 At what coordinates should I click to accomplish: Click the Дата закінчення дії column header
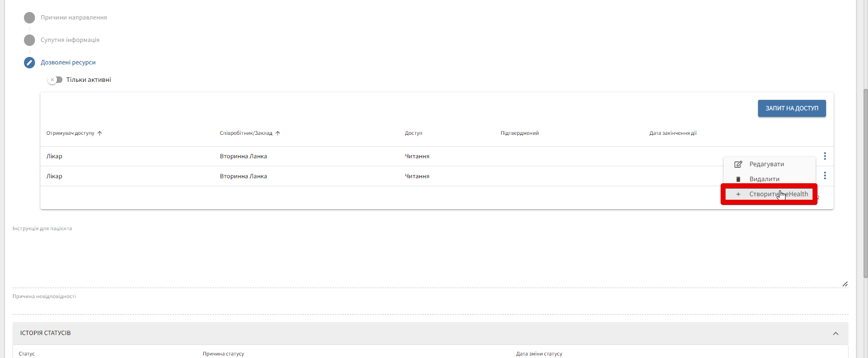click(x=673, y=133)
